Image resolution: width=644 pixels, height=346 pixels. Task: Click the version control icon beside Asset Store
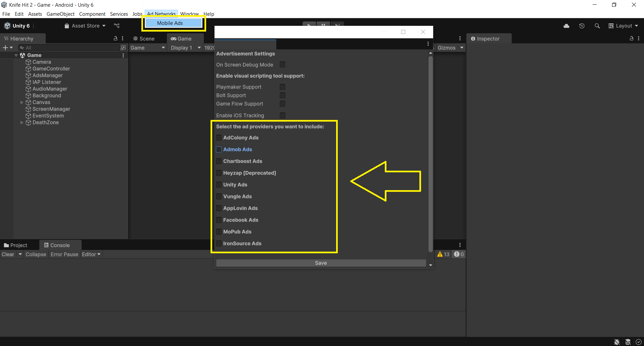(117, 26)
